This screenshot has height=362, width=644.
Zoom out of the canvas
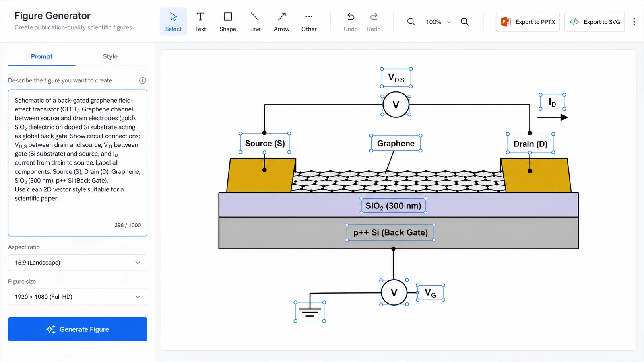[411, 22]
